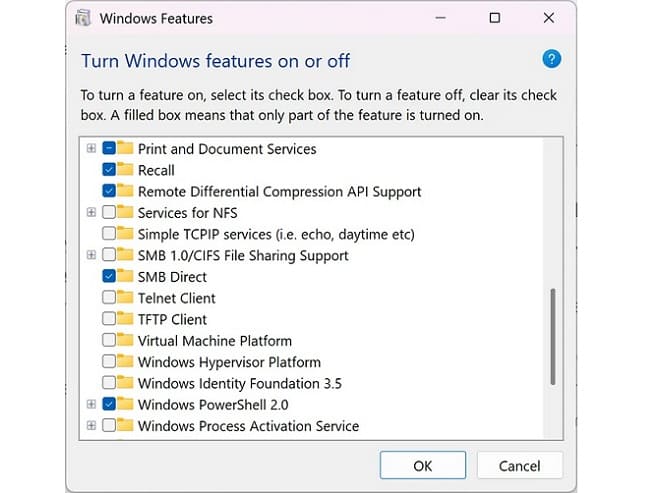Select Remote Differential Compression API Support entry
Image resolution: width=650 pixels, height=493 pixels.
point(279,192)
